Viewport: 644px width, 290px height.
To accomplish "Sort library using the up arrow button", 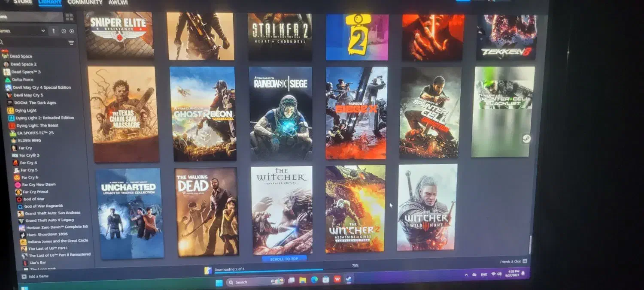I will click(54, 31).
